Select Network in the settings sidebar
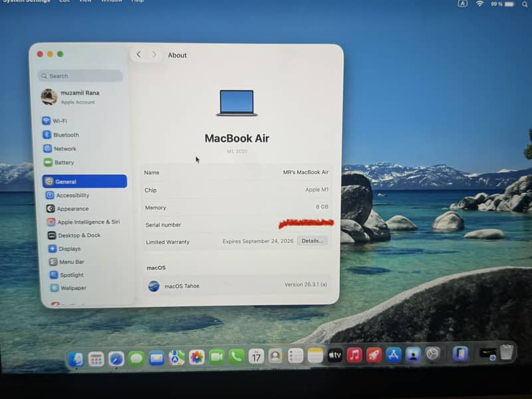 (x=60, y=148)
